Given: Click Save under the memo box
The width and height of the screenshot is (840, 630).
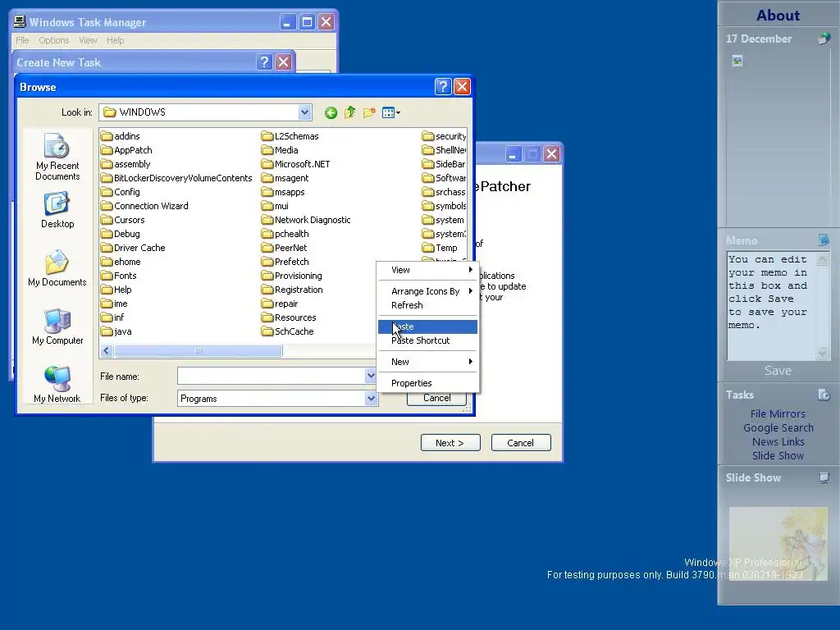Looking at the screenshot, I should (778, 371).
